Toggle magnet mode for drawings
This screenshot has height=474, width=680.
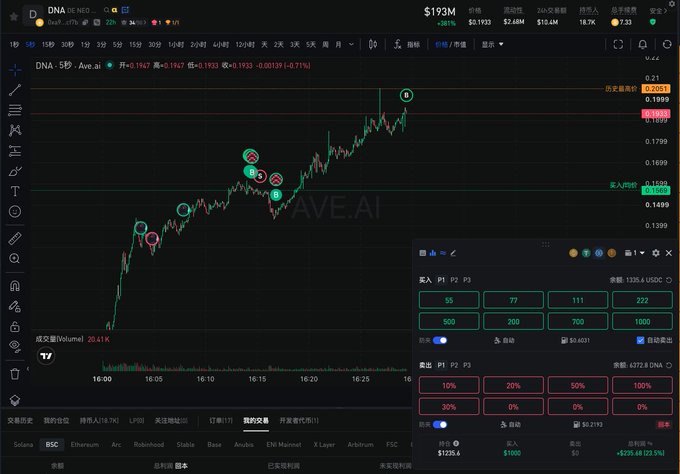pos(15,286)
